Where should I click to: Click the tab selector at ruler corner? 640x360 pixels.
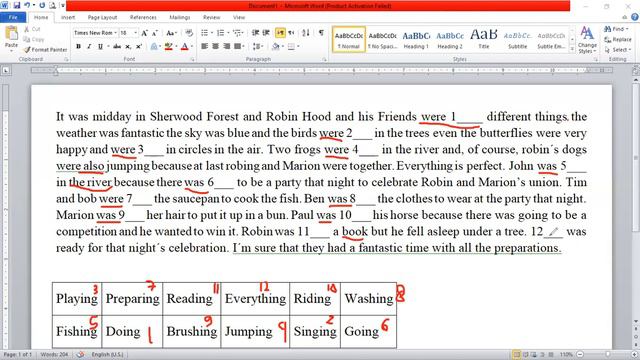tap(6, 71)
